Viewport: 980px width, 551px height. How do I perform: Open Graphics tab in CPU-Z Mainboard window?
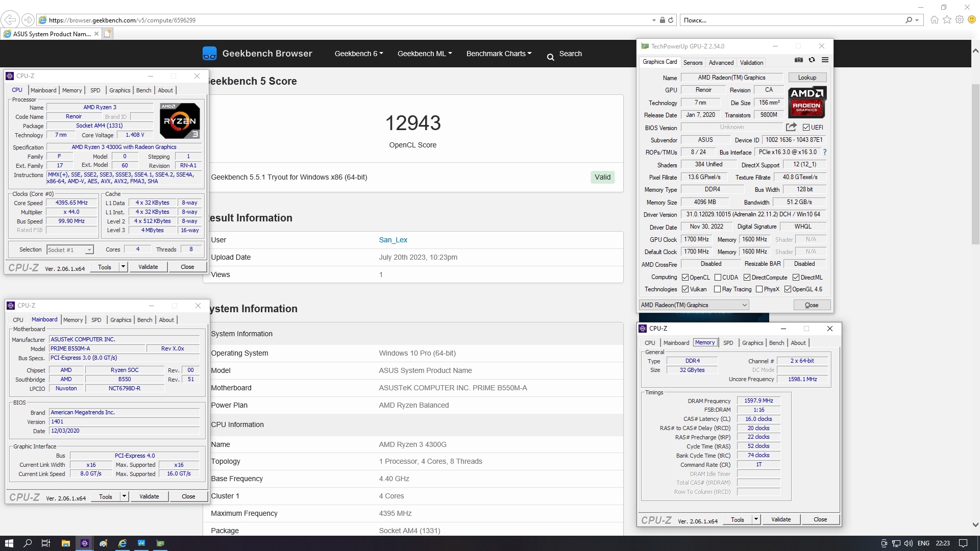(121, 320)
